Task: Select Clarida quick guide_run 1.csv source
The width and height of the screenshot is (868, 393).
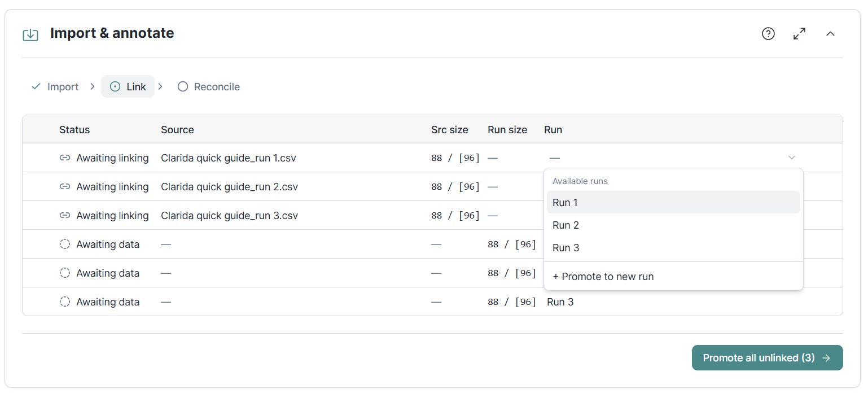Action: 229,158
